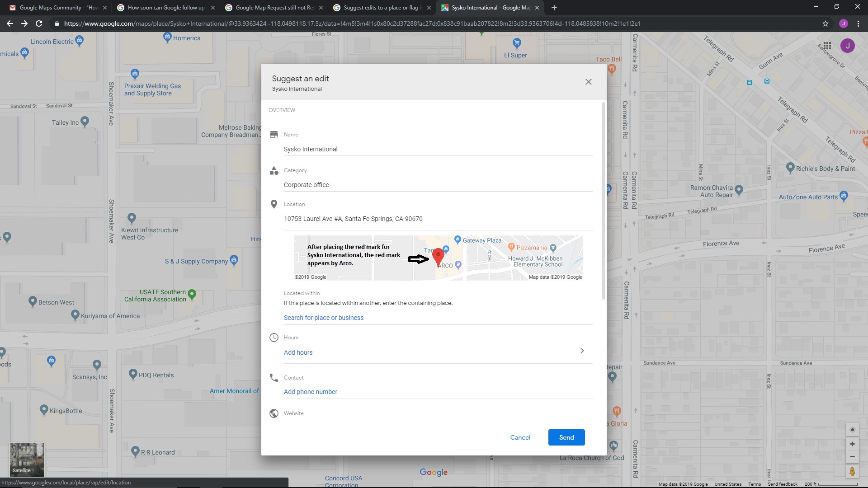Click Add phone number link
The height and width of the screenshot is (488, 868).
click(310, 392)
